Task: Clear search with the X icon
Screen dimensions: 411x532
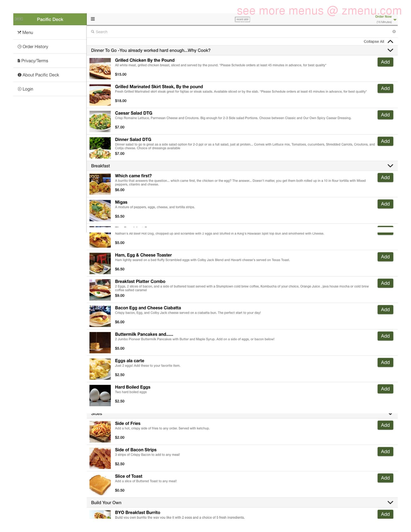Action: click(x=394, y=32)
